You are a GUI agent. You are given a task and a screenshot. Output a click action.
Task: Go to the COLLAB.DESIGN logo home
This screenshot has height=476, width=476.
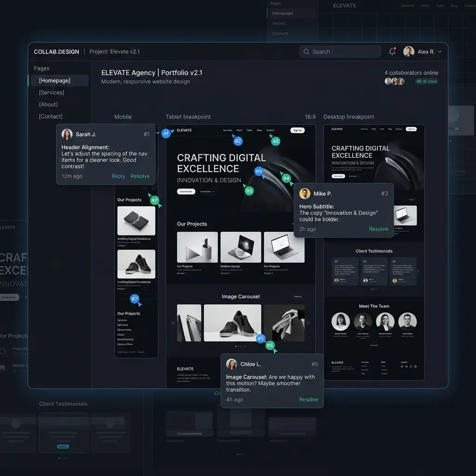[56, 52]
